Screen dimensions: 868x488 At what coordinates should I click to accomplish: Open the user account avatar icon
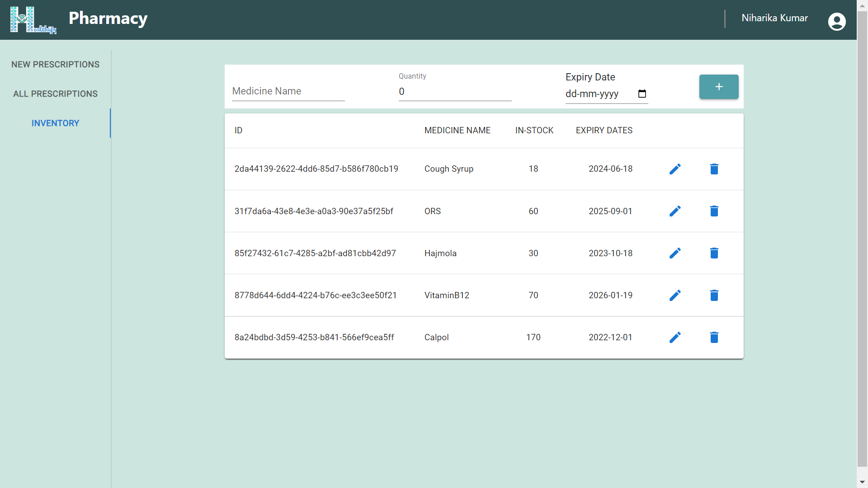[x=836, y=21]
